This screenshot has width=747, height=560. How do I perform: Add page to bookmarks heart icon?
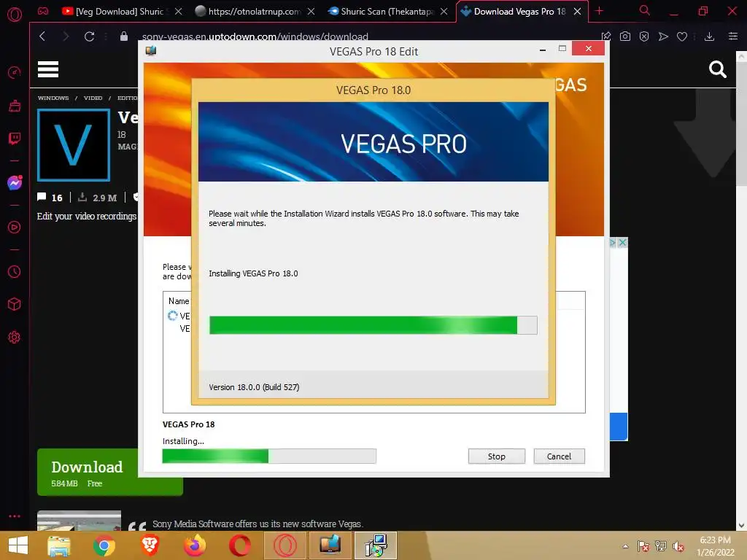(x=682, y=36)
